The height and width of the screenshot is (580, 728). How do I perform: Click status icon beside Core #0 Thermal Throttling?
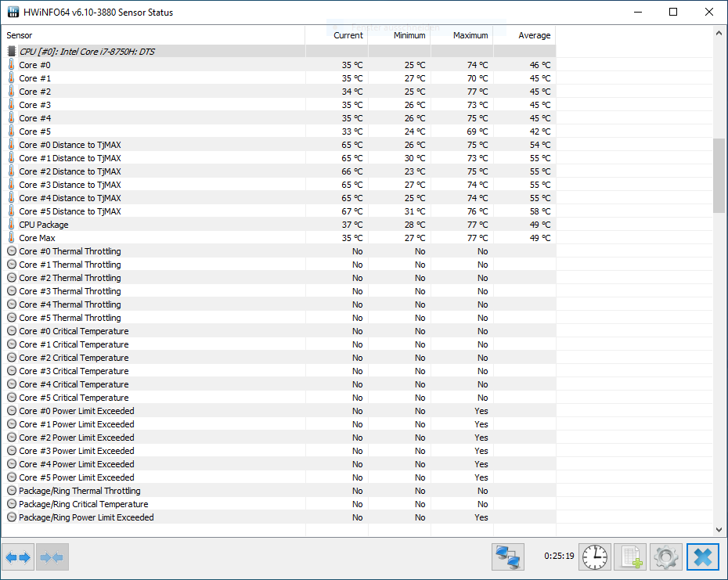pyautogui.click(x=12, y=251)
